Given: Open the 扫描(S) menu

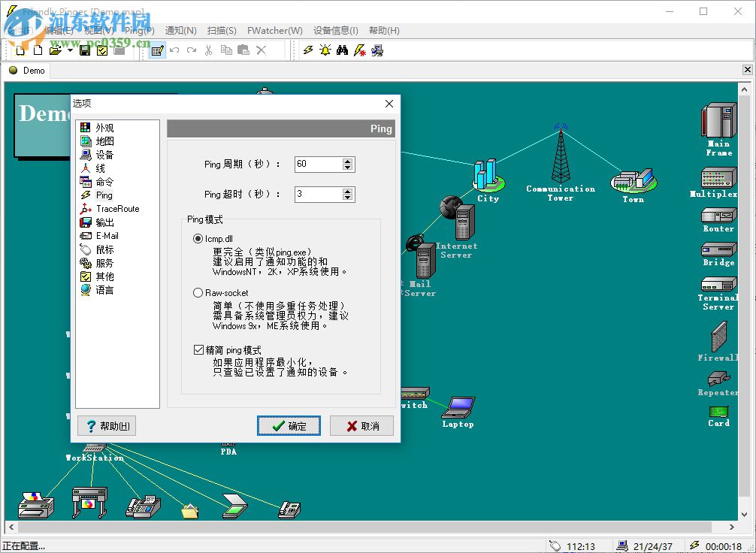Looking at the screenshot, I should pos(222,30).
